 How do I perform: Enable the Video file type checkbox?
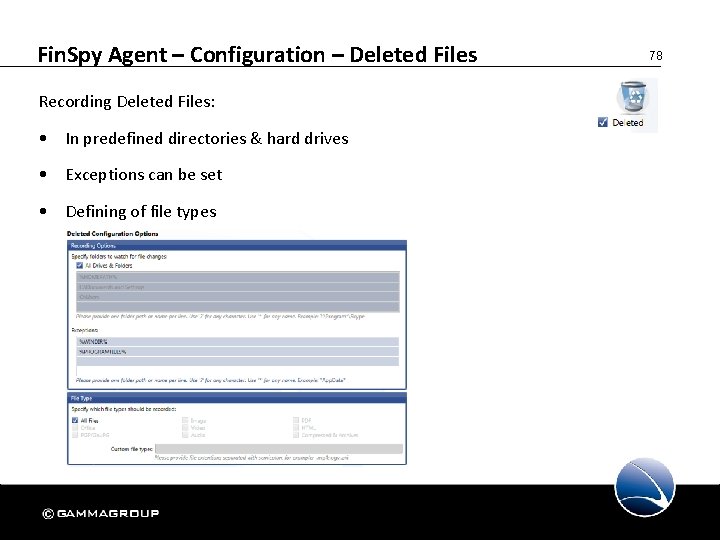185,428
